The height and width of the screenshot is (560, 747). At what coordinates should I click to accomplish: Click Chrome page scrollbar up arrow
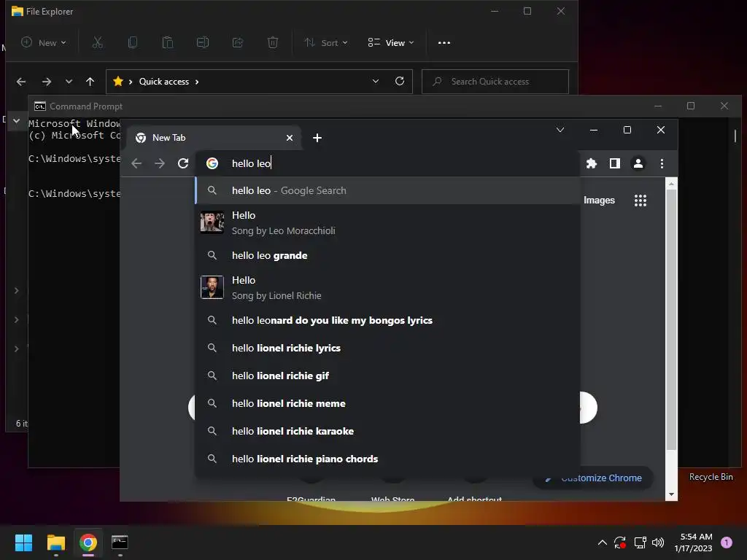[671, 184]
